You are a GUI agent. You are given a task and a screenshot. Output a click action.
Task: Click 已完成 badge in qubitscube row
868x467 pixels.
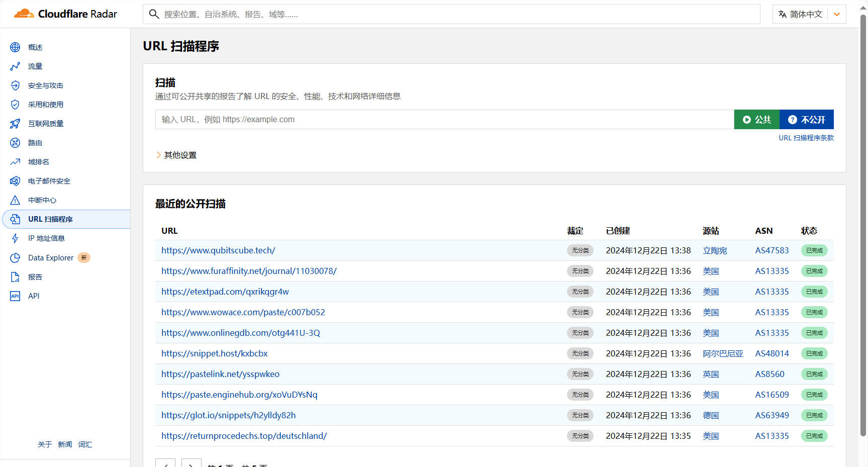pyautogui.click(x=814, y=250)
